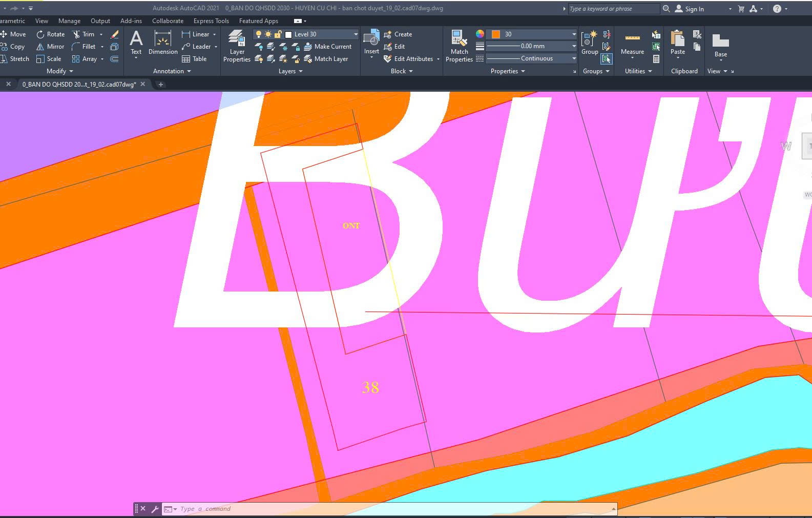Toggle layer on/off lightbulb for Level 30
This screenshot has width=812, height=518.
pyautogui.click(x=259, y=34)
